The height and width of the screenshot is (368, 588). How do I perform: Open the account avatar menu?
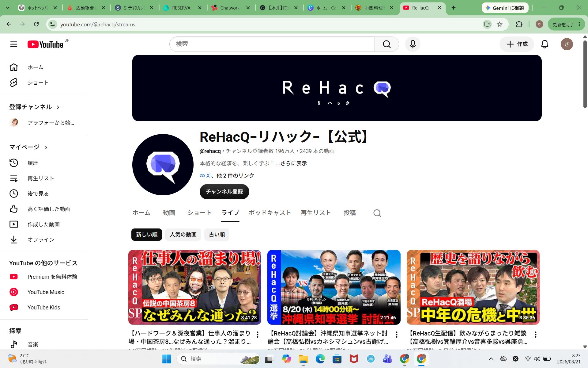click(567, 44)
